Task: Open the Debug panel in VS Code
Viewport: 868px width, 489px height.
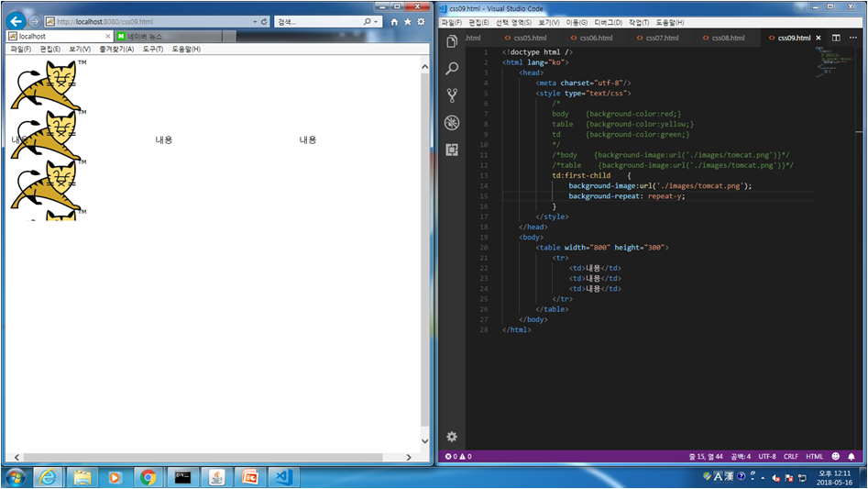Action: [452, 122]
